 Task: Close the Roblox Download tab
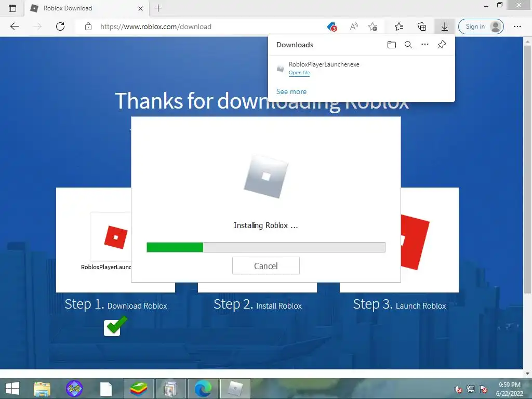point(140,8)
